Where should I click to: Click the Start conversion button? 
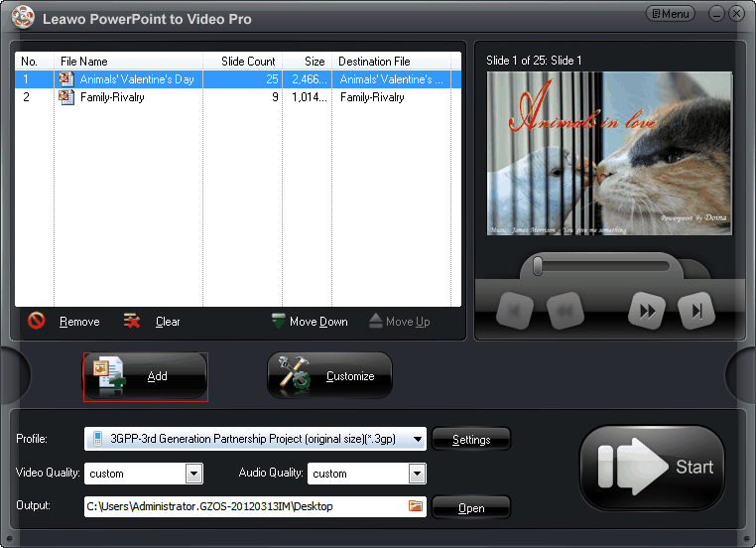tap(653, 468)
